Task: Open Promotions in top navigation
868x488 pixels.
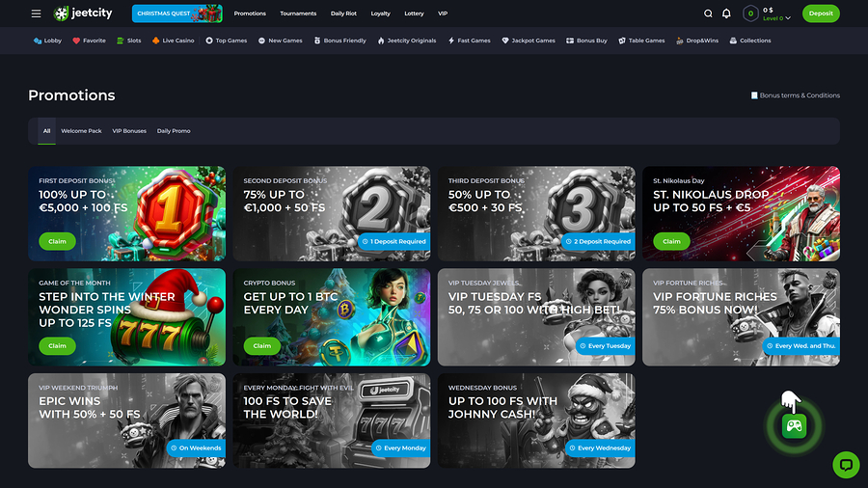Action: [x=250, y=14]
